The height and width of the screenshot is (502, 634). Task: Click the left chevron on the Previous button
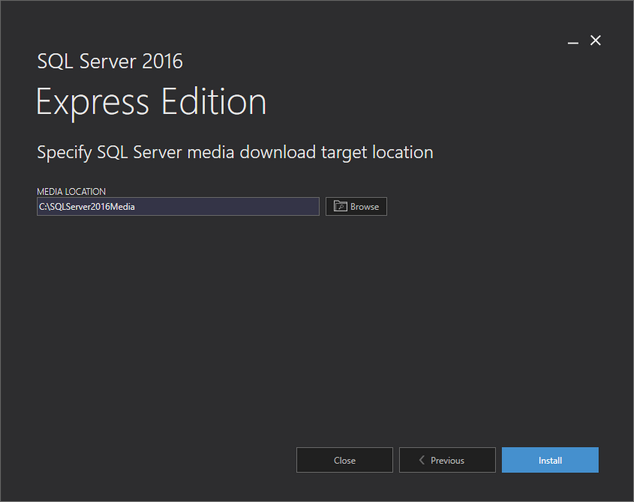[x=422, y=460]
